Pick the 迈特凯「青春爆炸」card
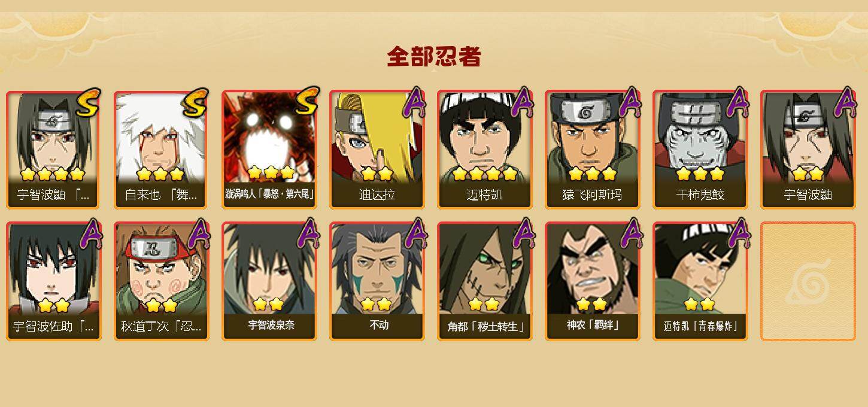868x407 pixels. pyautogui.click(x=700, y=281)
